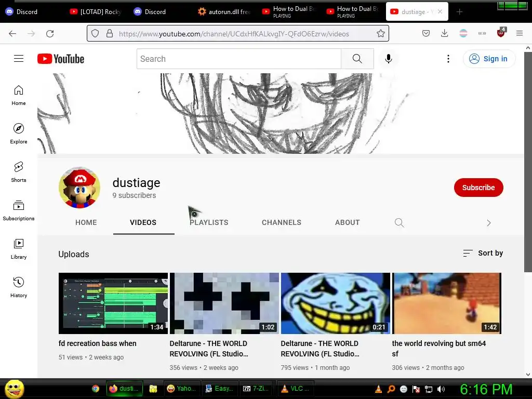This screenshot has width=532, height=399.
Task: Open the Firefox application hamburger menu
Action: tap(520, 33)
